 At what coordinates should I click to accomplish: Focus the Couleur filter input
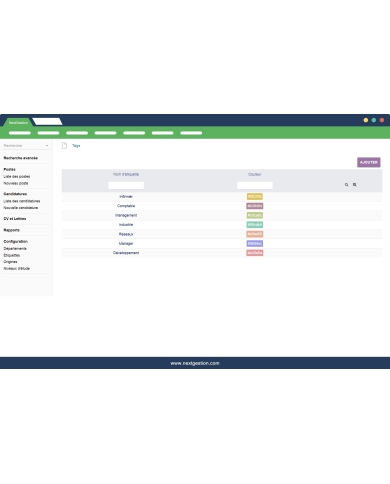pos(255,185)
